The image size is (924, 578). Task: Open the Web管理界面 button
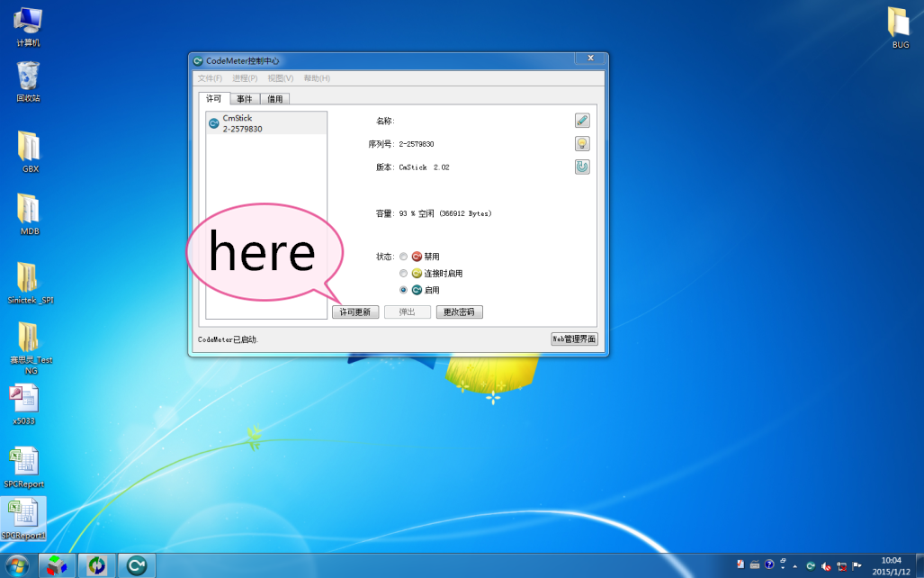574,339
